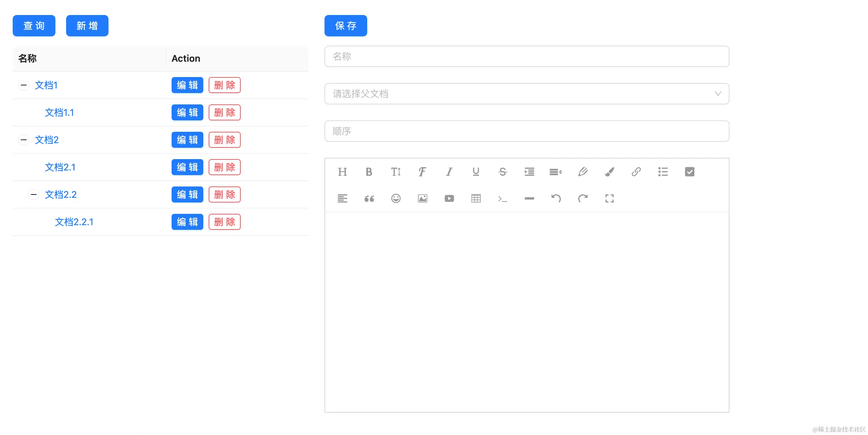
Task: Collapse the 文档1 tree row
Action: coord(24,85)
